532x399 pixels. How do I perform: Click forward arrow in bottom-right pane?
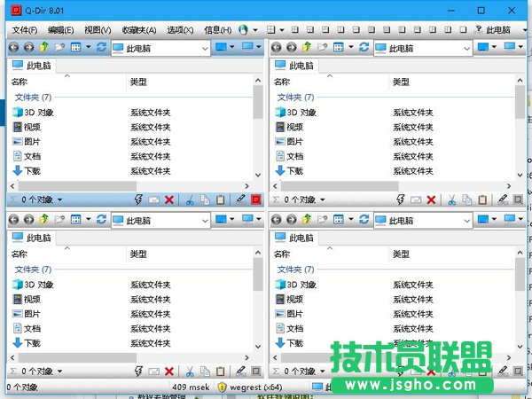[291, 220]
